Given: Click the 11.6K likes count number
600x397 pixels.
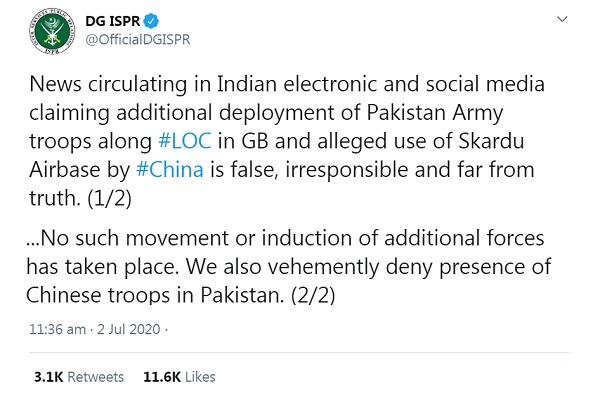Looking at the screenshot, I should point(162,377).
